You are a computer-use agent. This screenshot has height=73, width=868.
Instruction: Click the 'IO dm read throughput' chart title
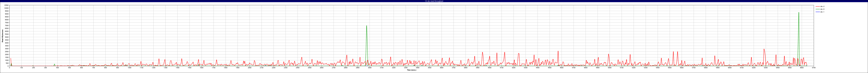click(x=434, y=1)
